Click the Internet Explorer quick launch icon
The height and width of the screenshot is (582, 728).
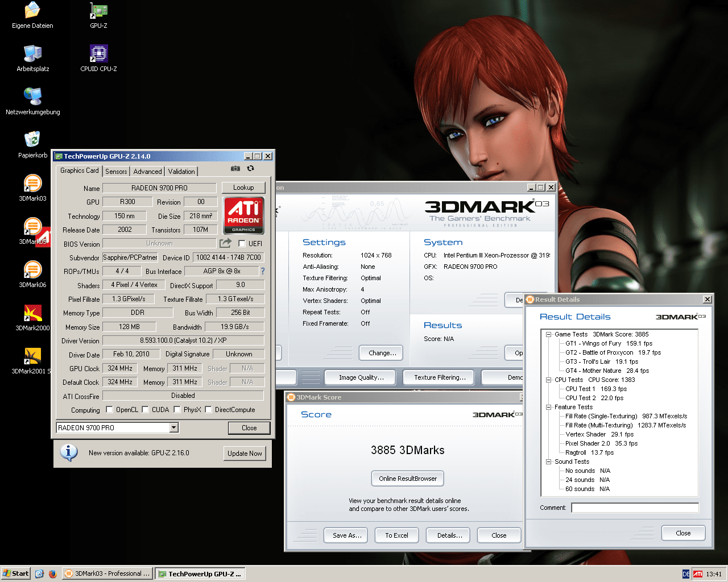pos(39,574)
